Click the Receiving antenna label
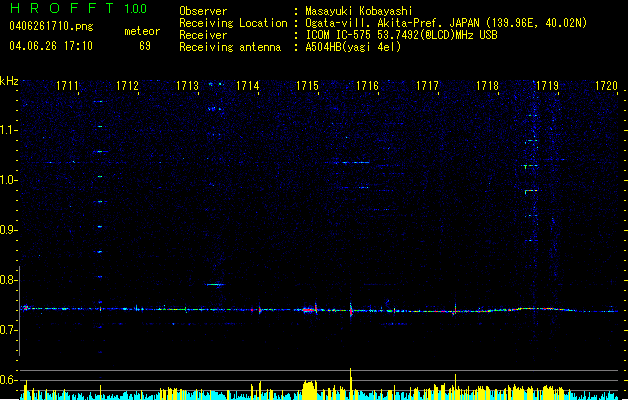This screenshot has height=400, width=629. [x=230, y=47]
